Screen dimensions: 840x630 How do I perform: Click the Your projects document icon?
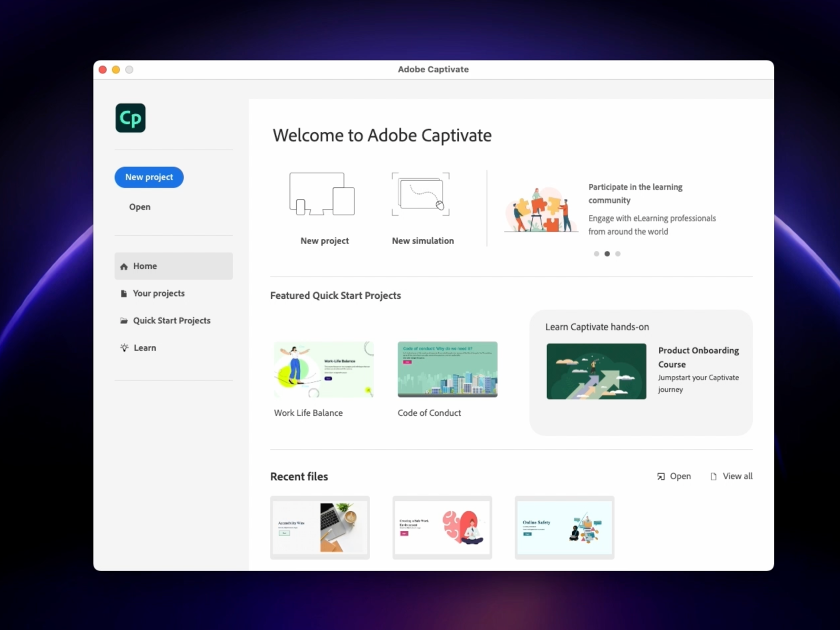[124, 293]
